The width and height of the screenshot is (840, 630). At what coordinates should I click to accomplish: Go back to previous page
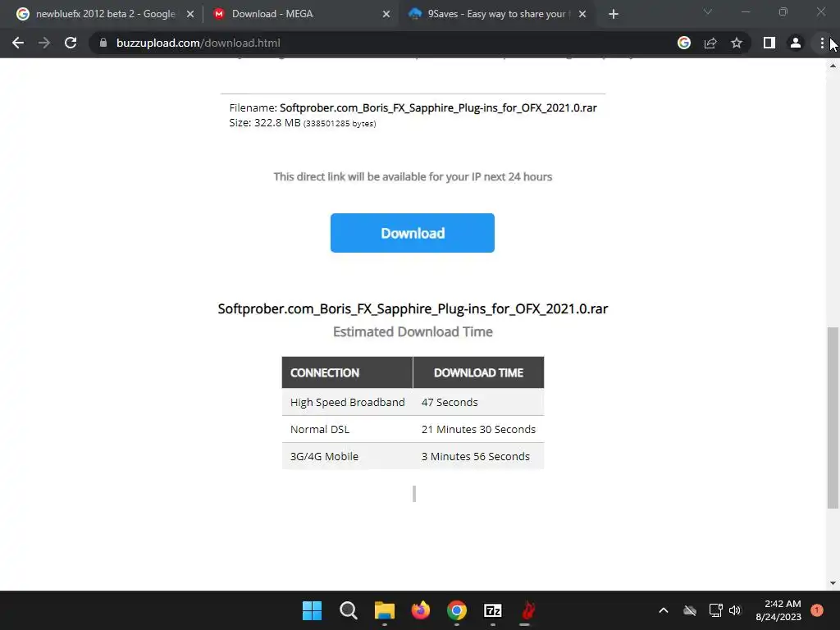[18, 43]
